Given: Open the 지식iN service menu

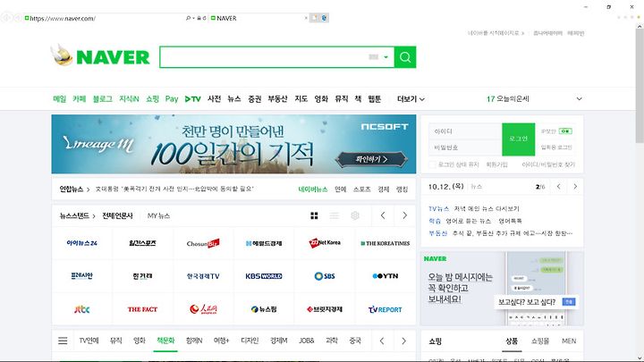Looking at the screenshot, I should [129, 99].
